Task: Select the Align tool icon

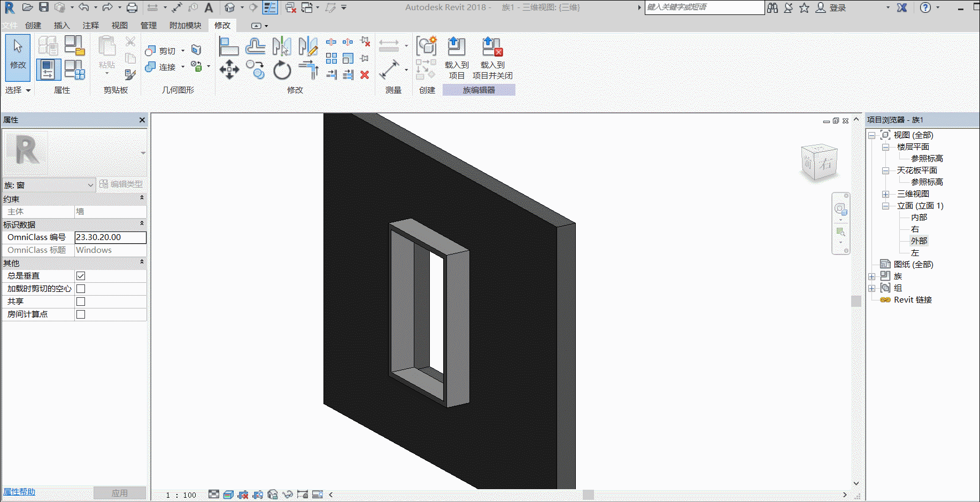Action: (228, 47)
